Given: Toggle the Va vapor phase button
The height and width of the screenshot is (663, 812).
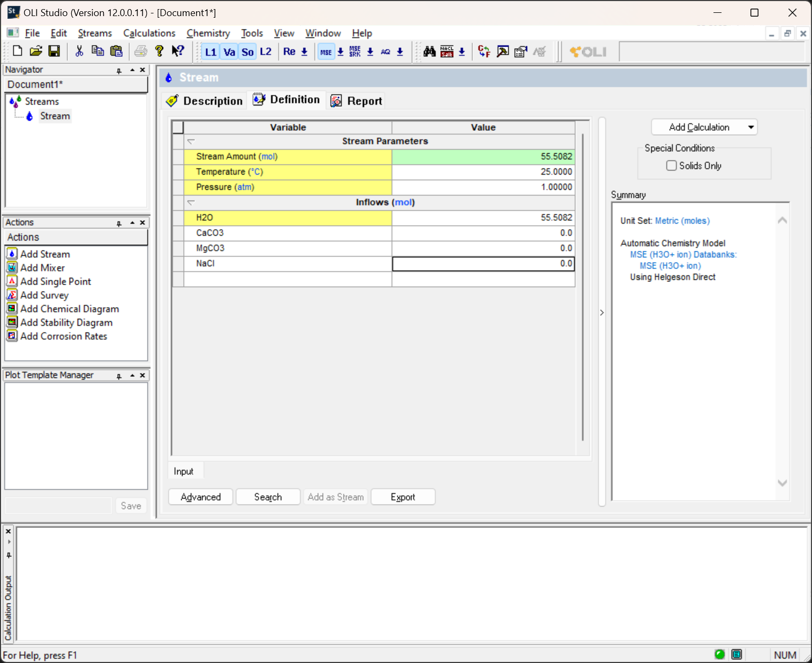Looking at the screenshot, I should (229, 52).
